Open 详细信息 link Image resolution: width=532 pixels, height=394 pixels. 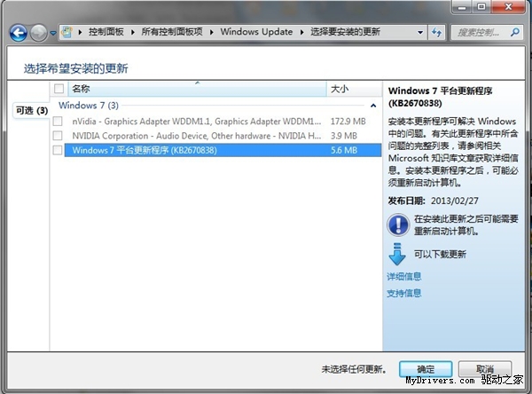(404, 277)
